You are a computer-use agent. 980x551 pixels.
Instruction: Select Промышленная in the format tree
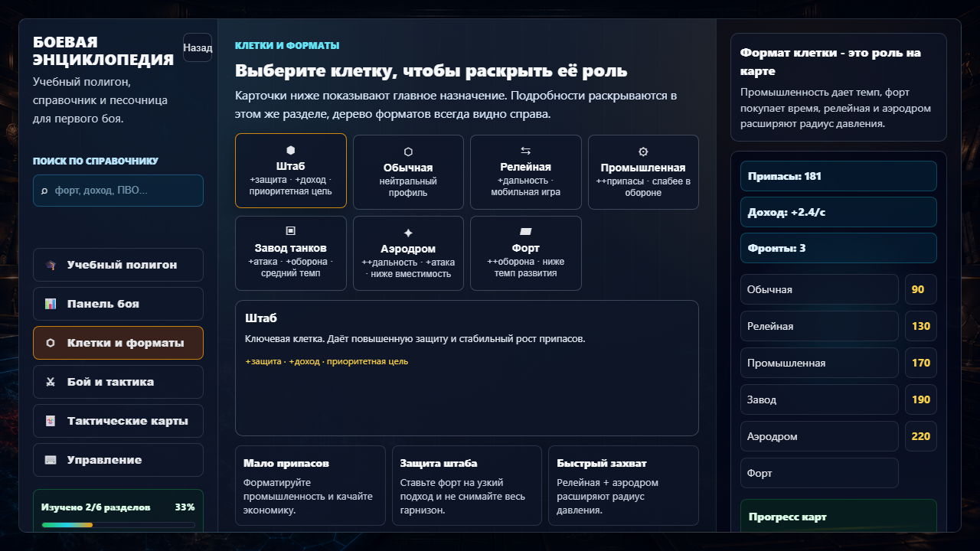click(819, 363)
